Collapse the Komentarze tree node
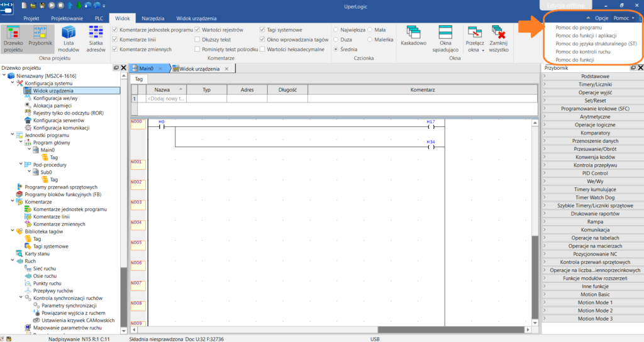The width and height of the screenshot is (644, 342). (x=13, y=201)
